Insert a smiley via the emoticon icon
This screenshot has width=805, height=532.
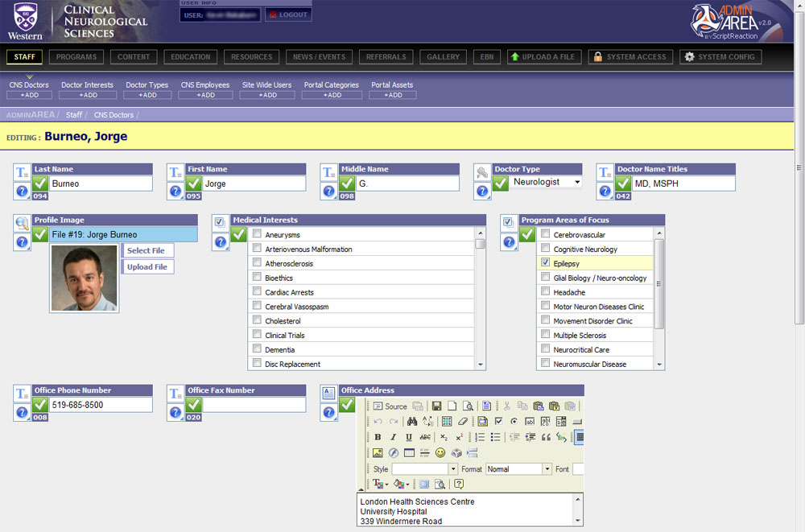pos(440,453)
